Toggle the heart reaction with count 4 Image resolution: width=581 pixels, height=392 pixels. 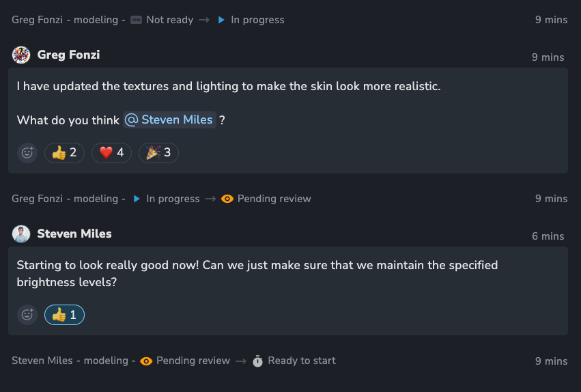click(x=111, y=153)
